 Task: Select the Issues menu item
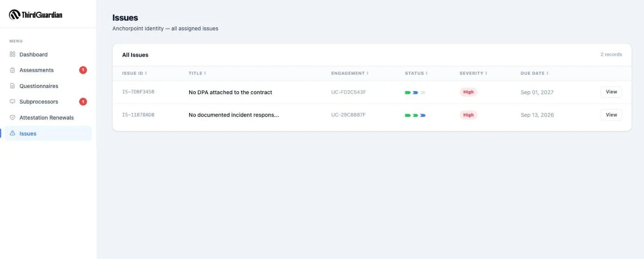pyautogui.click(x=48, y=133)
